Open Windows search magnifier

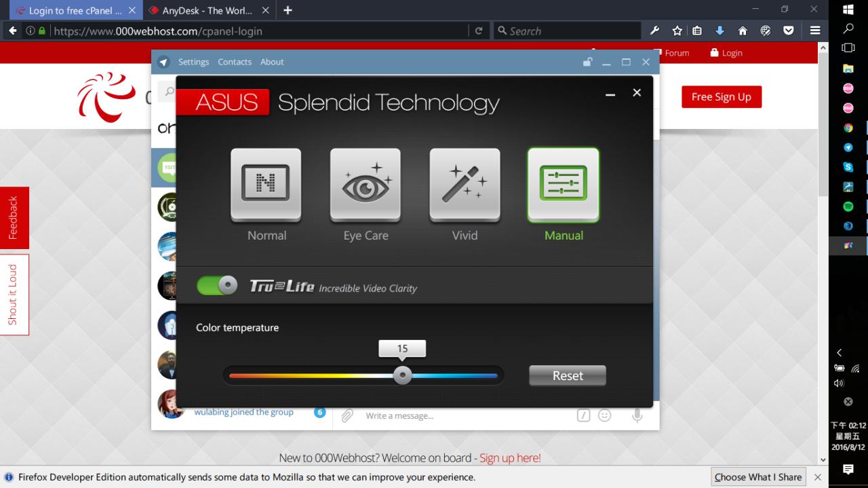pos(848,29)
